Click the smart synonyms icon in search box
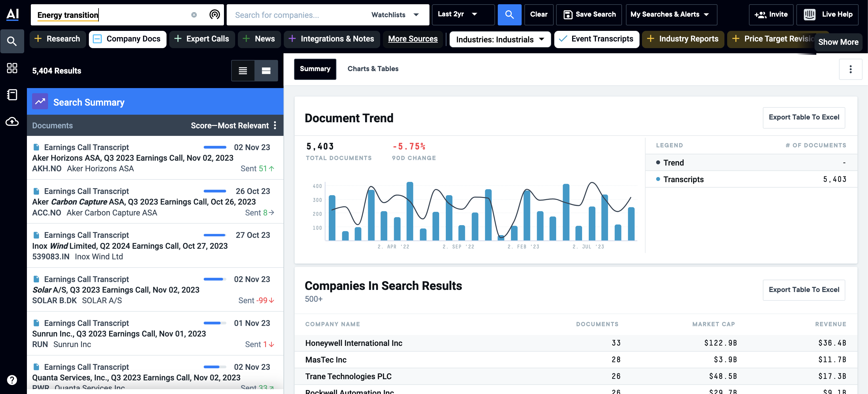Screen dimensions: 868x394 coord(215,15)
